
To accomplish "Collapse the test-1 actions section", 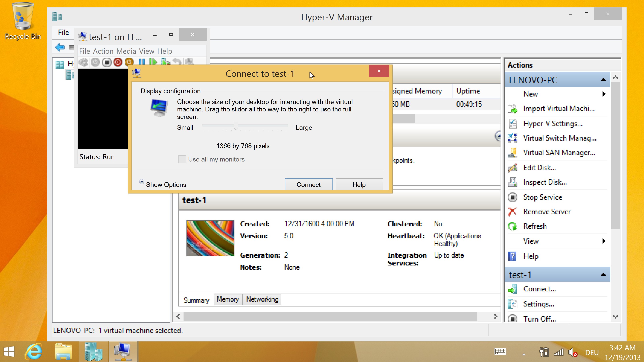I will [603, 275].
